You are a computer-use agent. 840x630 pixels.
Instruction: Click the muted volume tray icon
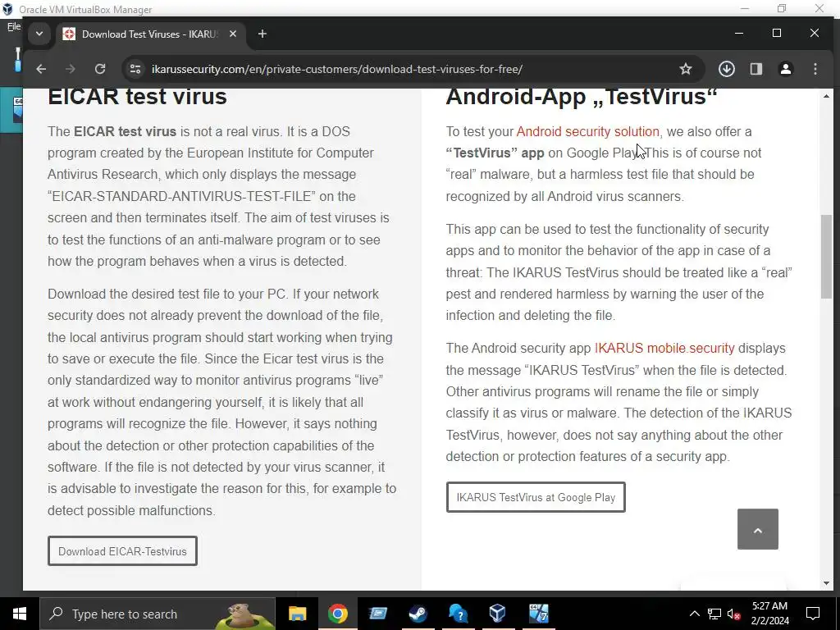(x=734, y=614)
